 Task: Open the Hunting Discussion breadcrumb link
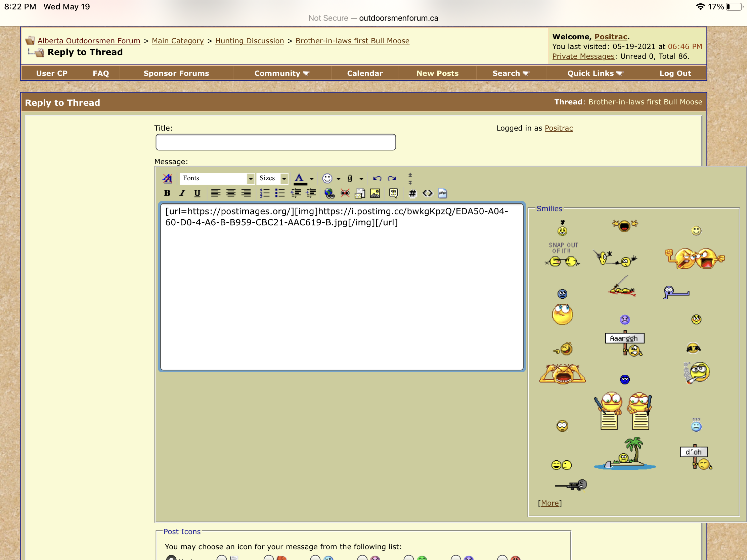[x=250, y=41]
